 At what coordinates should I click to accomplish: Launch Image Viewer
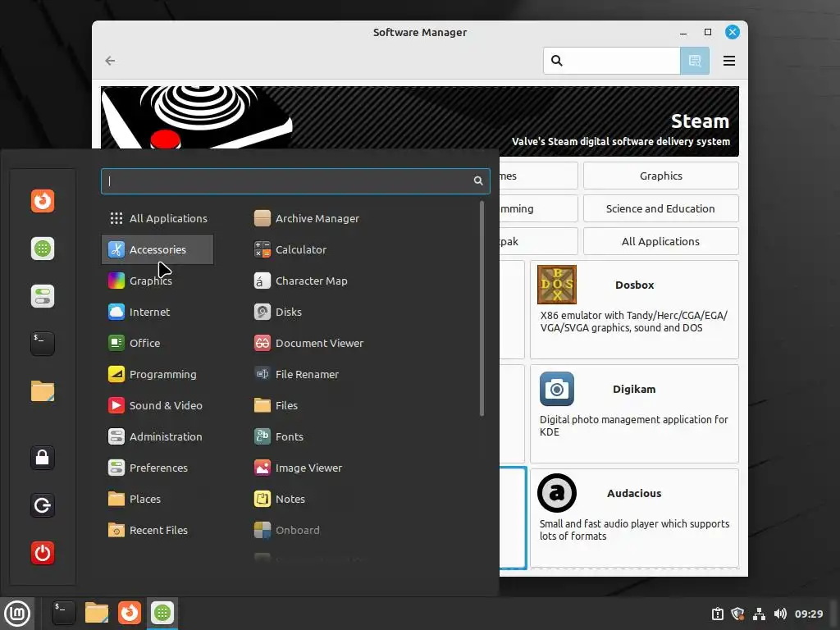click(x=299, y=468)
